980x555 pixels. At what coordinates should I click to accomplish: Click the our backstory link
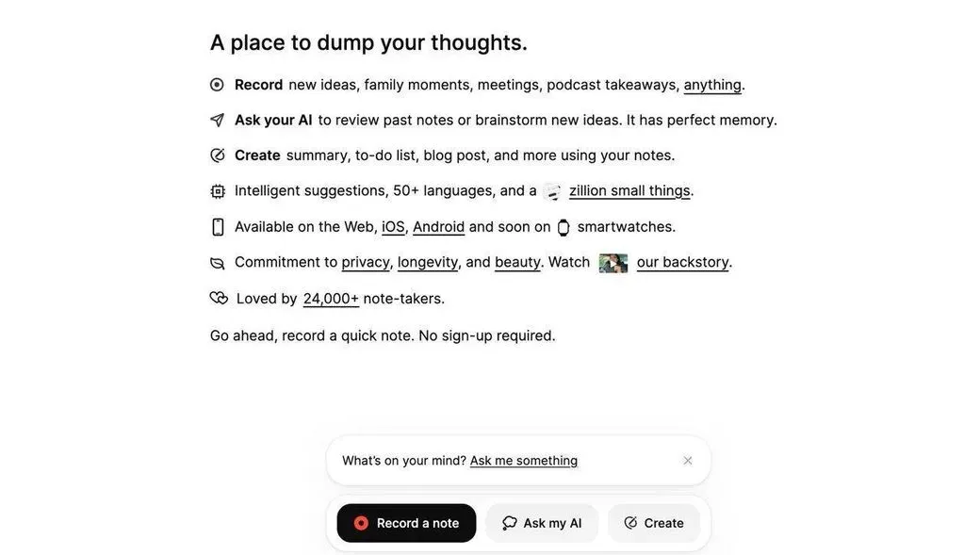point(682,263)
